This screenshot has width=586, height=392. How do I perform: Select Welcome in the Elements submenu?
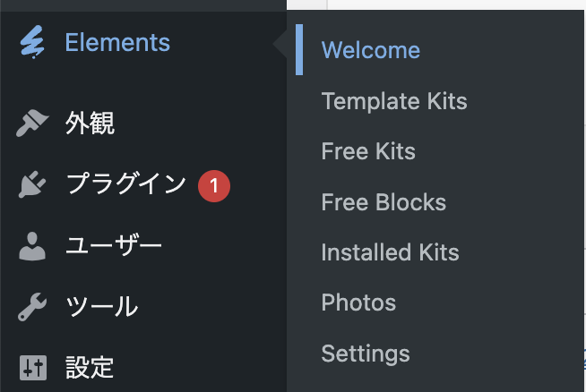pos(371,50)
